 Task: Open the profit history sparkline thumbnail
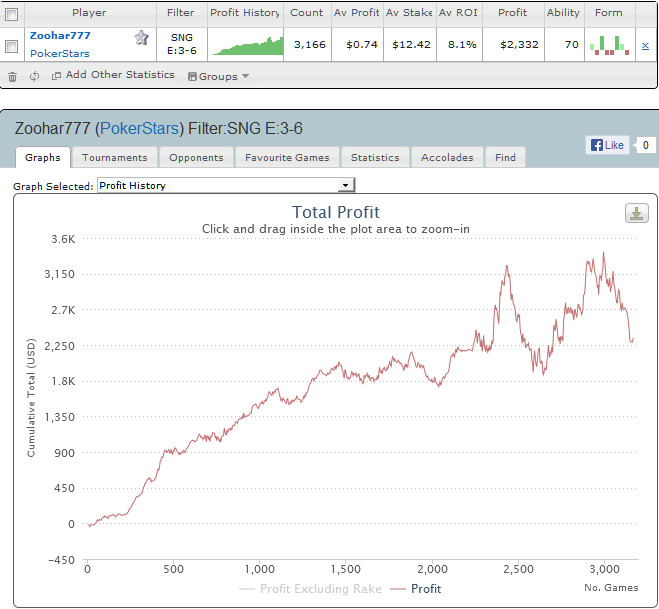click(246, 45)
